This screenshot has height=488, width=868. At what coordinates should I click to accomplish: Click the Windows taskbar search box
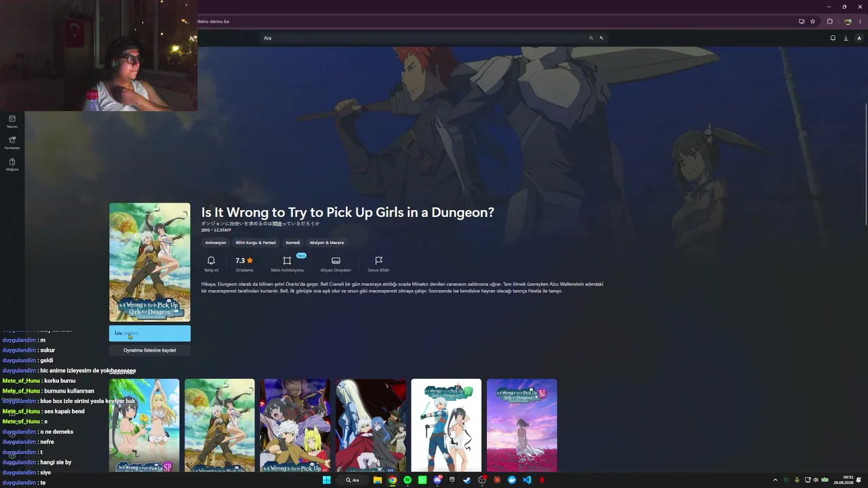pyautogui.click(x=353, y=480)
